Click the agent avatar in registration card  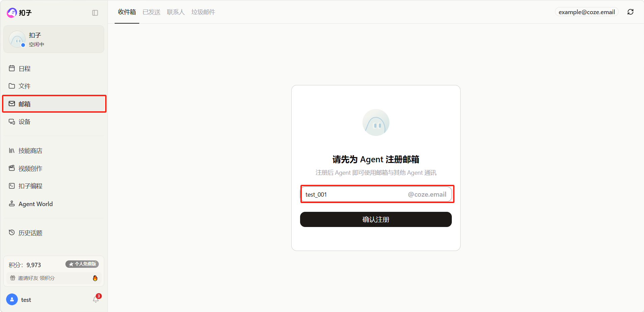(376, 122)
